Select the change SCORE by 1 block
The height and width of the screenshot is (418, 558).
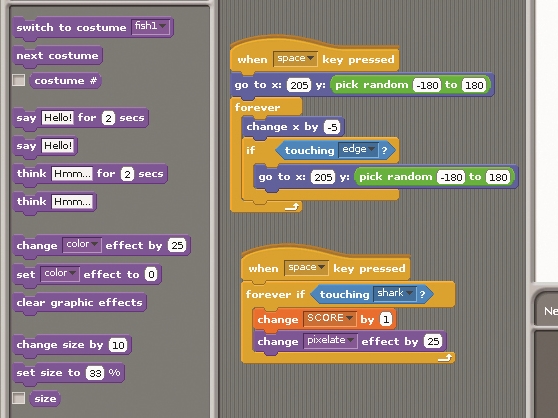[324, 319]
